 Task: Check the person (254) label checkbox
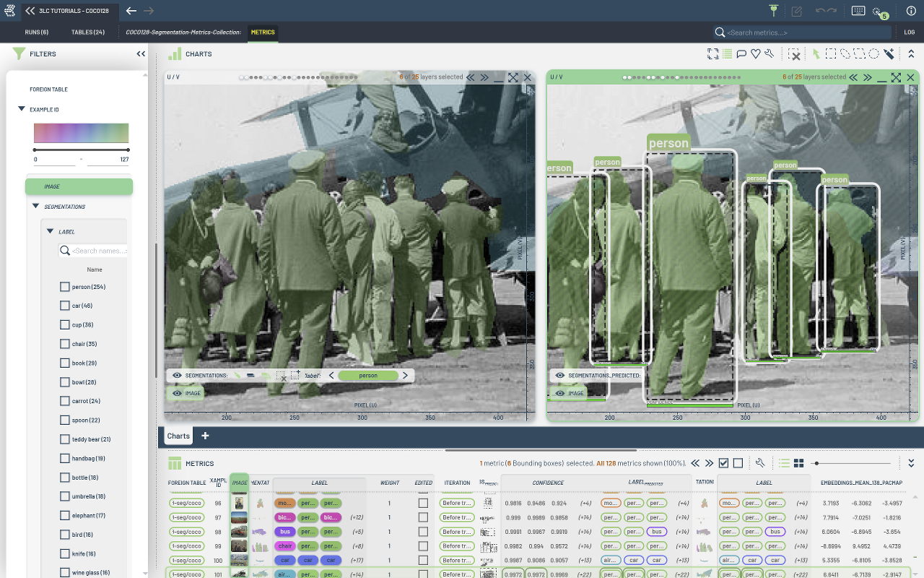click(x=65, y=287)
